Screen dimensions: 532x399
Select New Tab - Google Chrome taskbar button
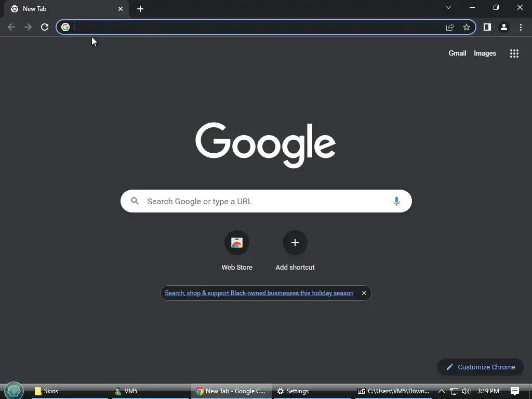click(231, 391)
